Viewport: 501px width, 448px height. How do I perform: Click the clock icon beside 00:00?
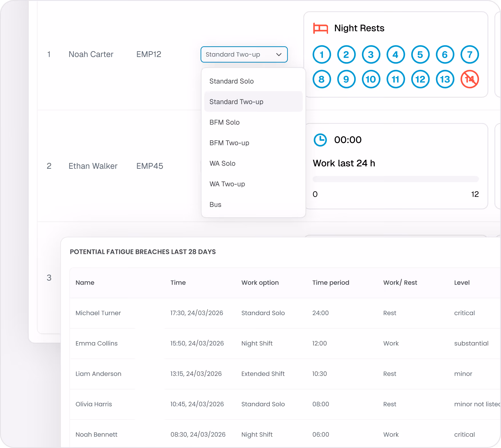click(320, 140)
